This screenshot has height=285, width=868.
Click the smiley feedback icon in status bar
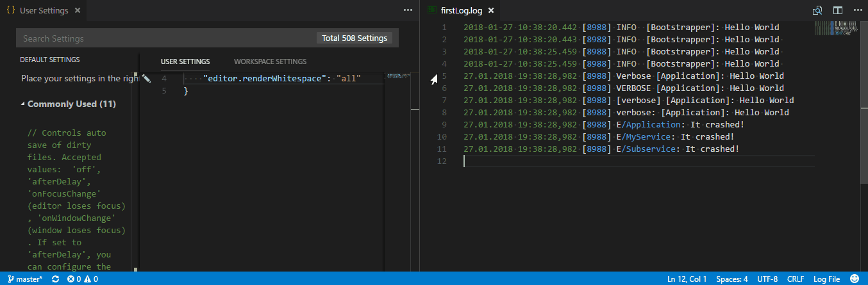coord(854,279)
